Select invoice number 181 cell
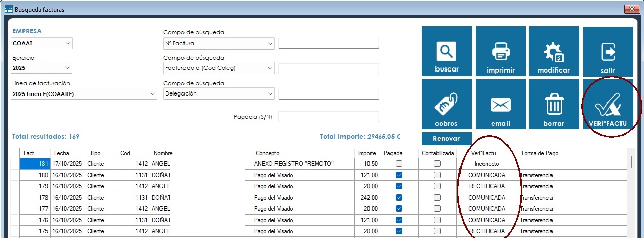Screen dimensions: 644x238 click(35, 164)
